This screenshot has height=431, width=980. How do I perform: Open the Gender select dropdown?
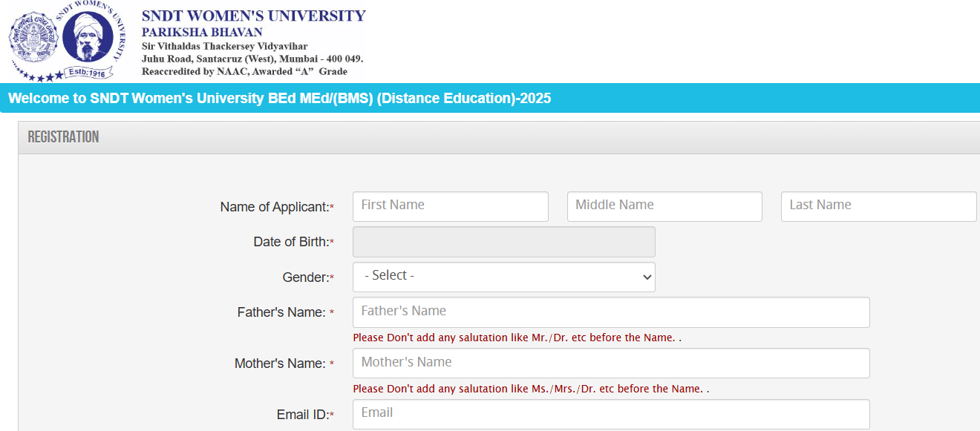[503, 276]
